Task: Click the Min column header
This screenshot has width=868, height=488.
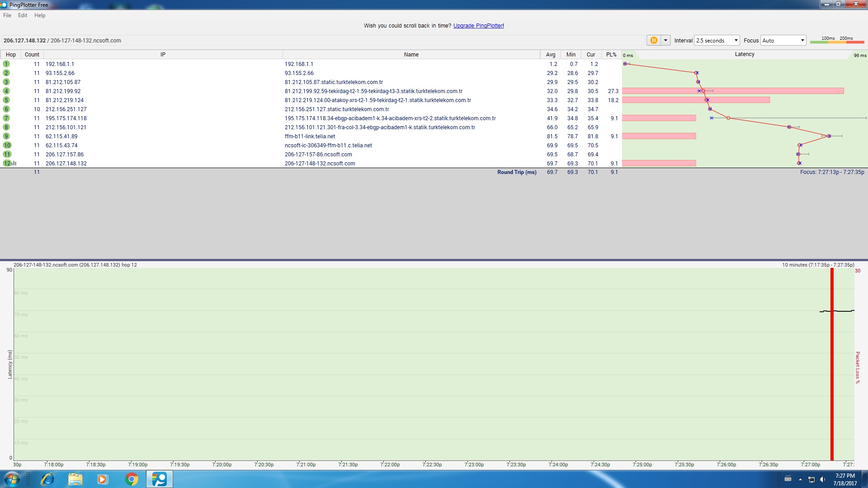Action: (571, 55)
